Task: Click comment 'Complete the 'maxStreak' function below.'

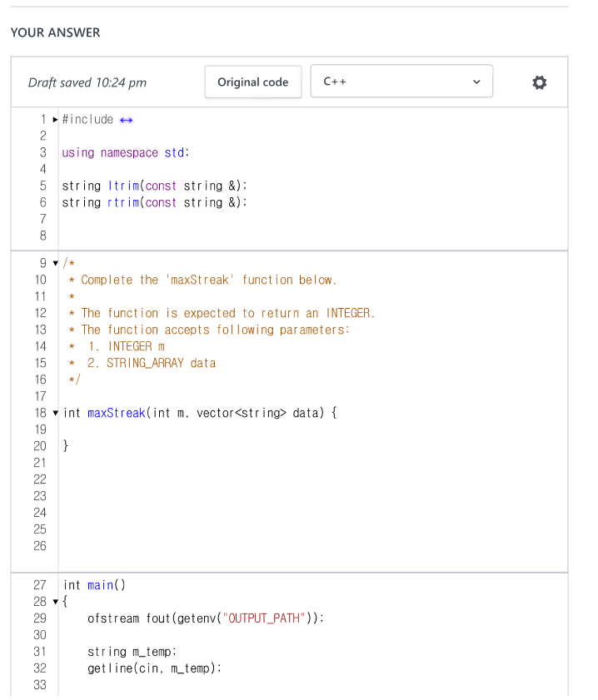Action: (208, 280)
